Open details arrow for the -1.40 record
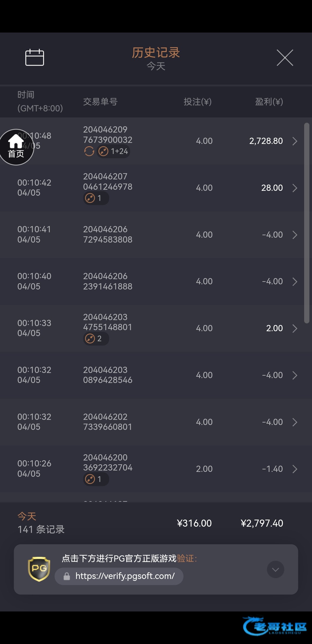 point(295,469)
